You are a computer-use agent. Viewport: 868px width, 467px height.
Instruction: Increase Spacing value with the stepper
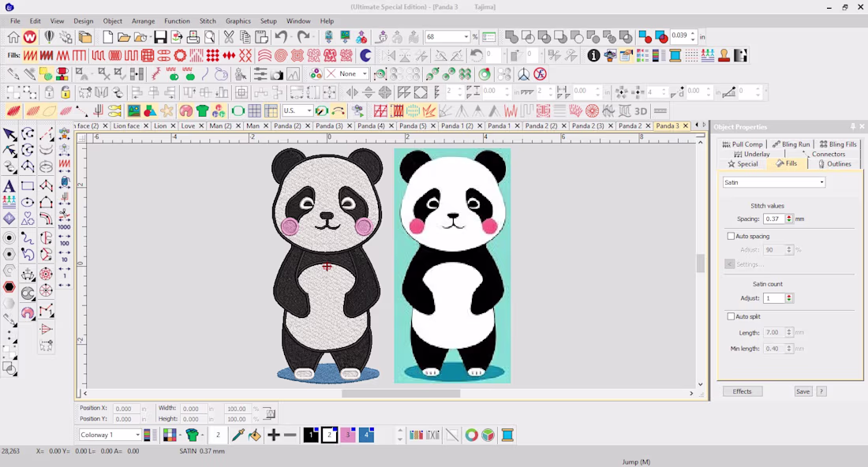coord(789,217)
